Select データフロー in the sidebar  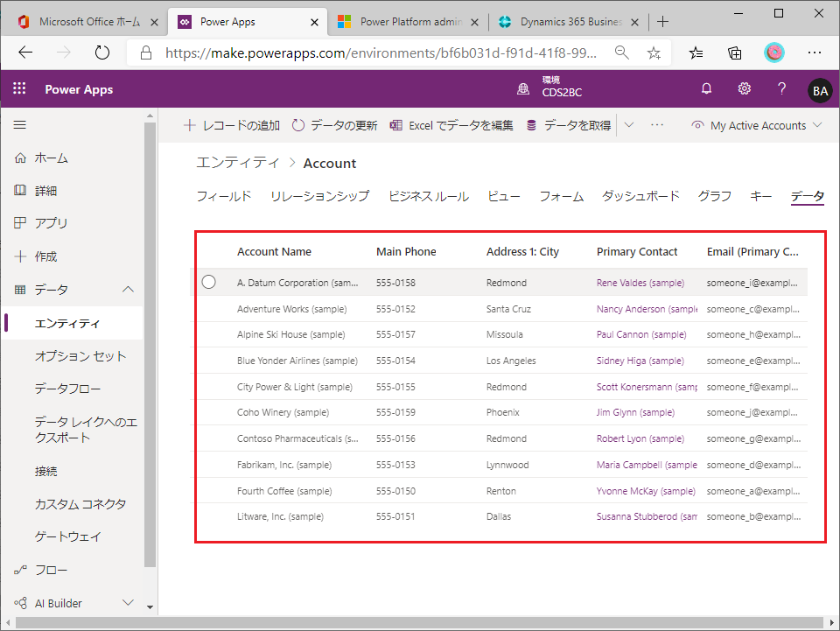coord(67,389)
